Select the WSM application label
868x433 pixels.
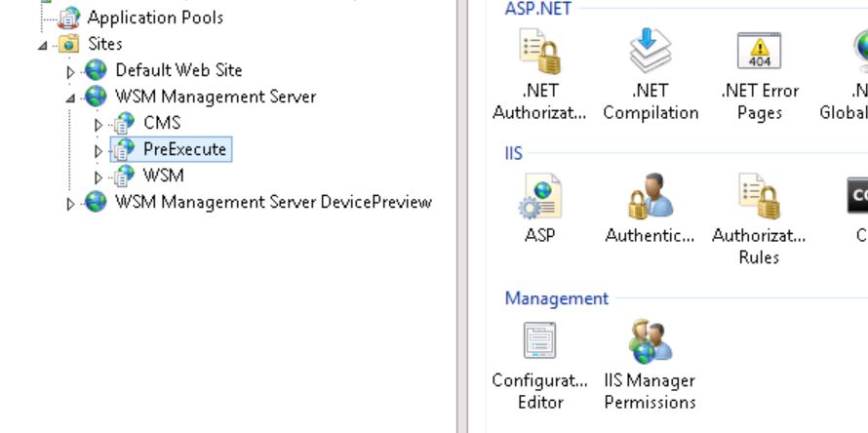coord(163,176)
